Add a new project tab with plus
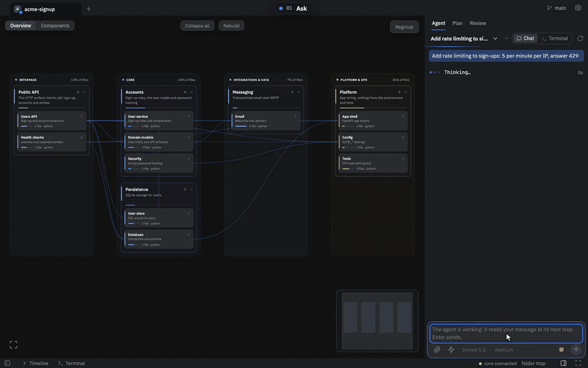The image size is (588, 368). (x=89, y=9)
